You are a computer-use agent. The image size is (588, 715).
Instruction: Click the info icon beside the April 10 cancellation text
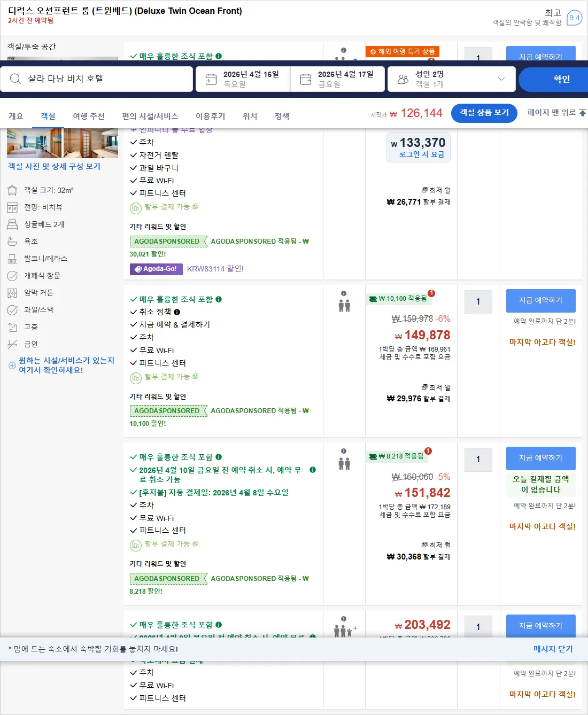tap(313, 470)
